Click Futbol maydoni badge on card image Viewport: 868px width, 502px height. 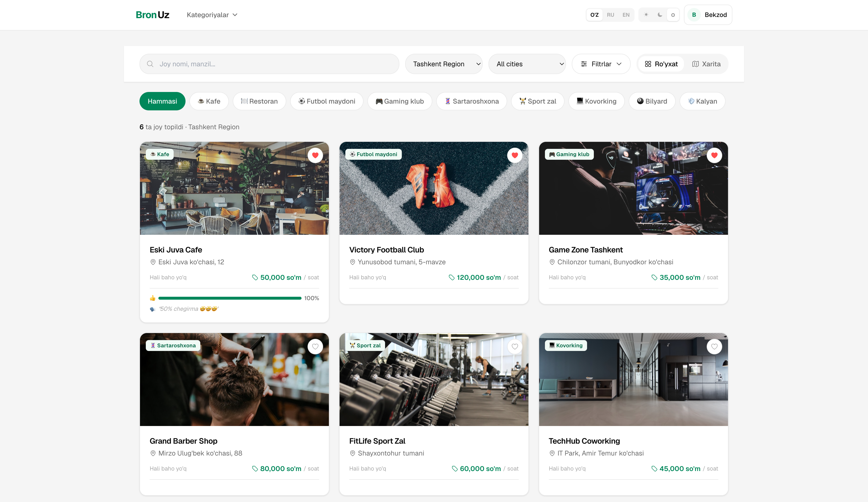[373, 154]
